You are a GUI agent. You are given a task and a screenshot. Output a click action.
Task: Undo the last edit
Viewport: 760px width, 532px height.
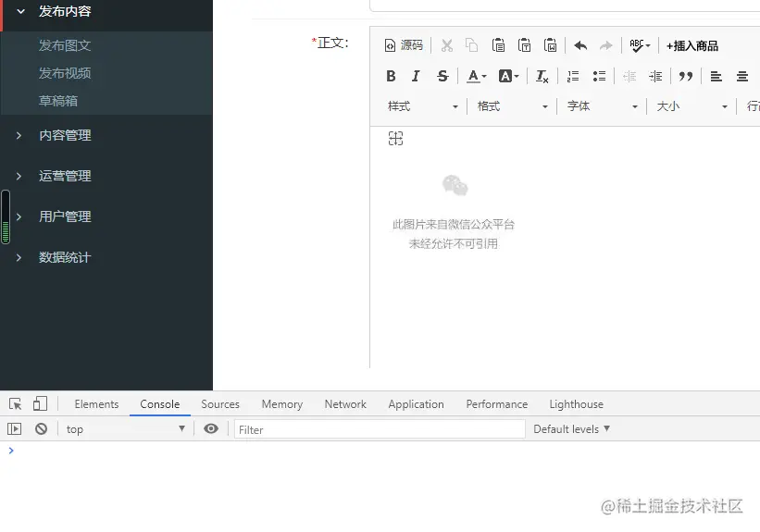[580, 45]
